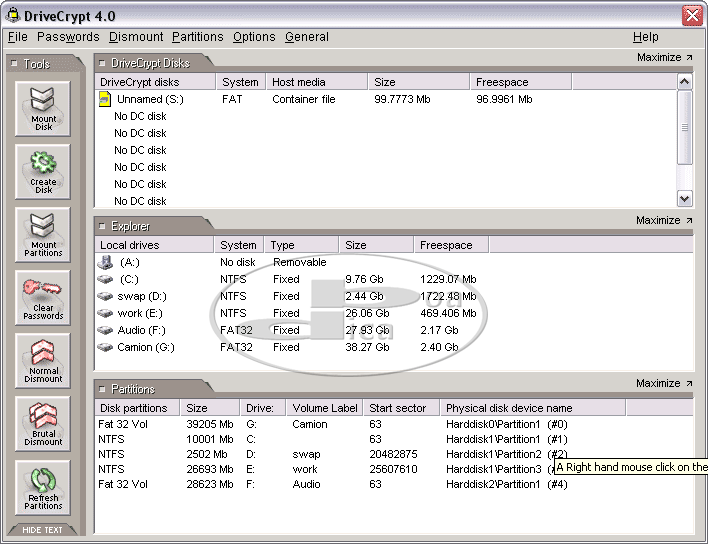Click the Mount Disk tool icon
This screenshot has width=708, height=544.
coord(43,108)
